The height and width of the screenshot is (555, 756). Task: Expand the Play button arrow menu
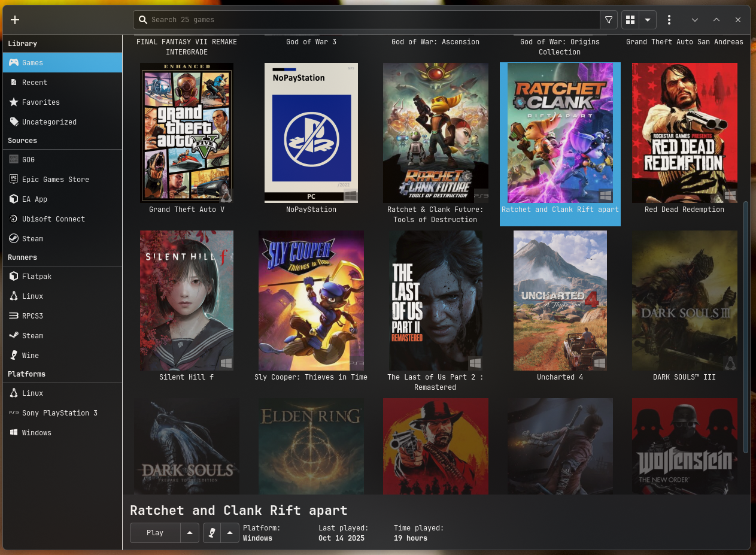click(x=190, y=533)
